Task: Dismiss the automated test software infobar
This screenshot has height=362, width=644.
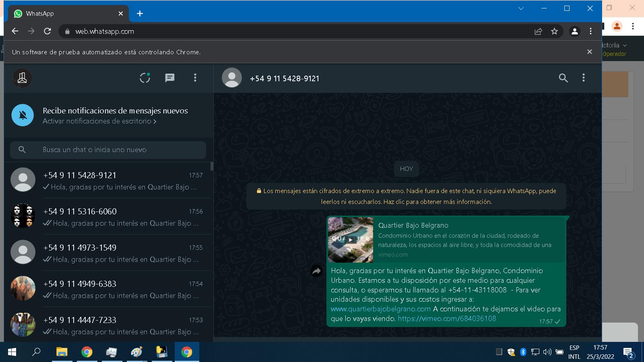Action: point(590,52)
